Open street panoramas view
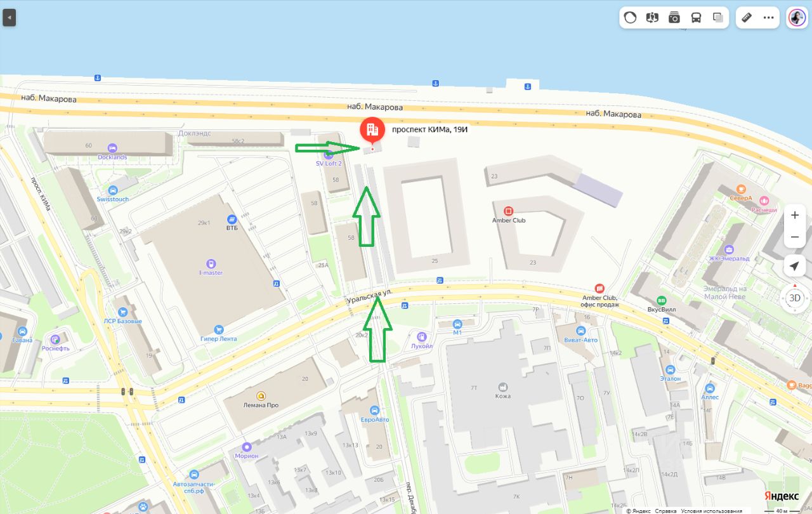 coord(652,18)
